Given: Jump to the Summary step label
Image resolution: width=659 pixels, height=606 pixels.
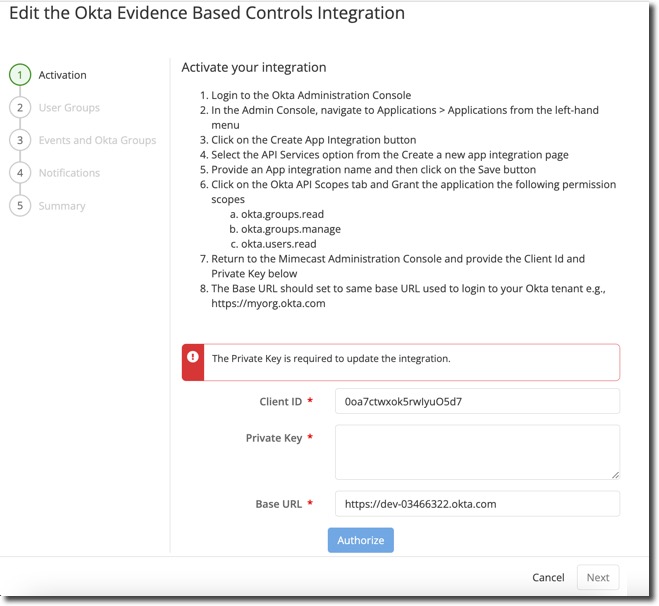Looking at the screenshot, I should [x=62, y=206].
